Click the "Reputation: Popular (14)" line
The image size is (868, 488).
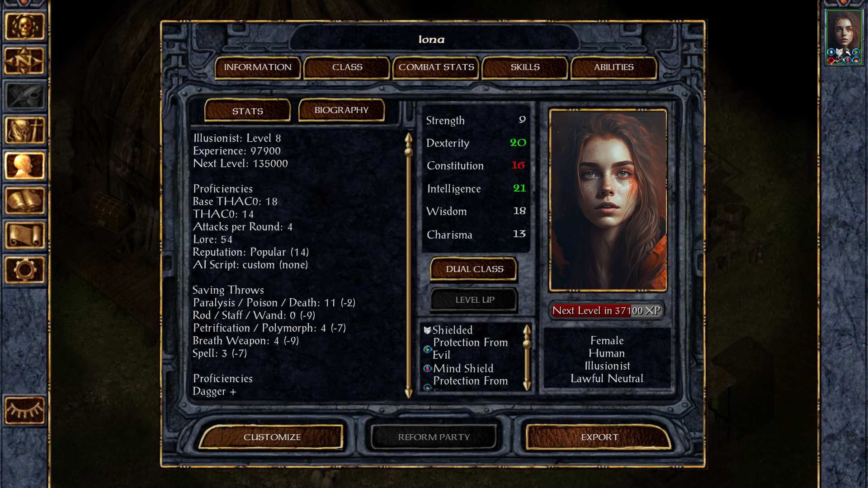tap(251, 252)
